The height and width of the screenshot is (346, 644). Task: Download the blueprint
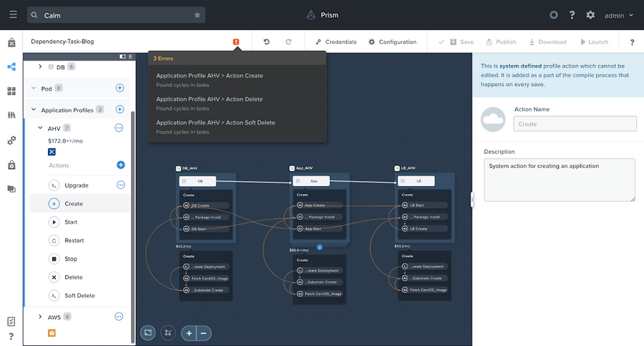[x=547, y=42]
